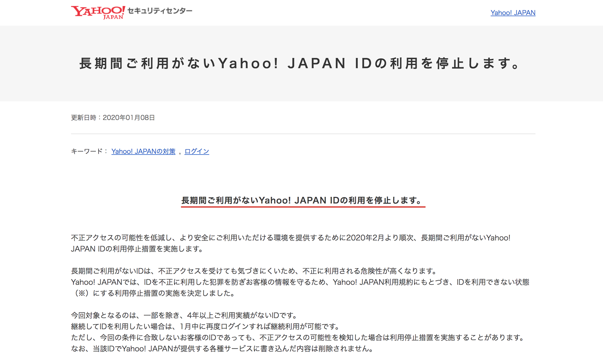
Task: Click the line starting Yahoo! JAPANでは、IDを不正に利用
Action: click(x=300, y=282)
